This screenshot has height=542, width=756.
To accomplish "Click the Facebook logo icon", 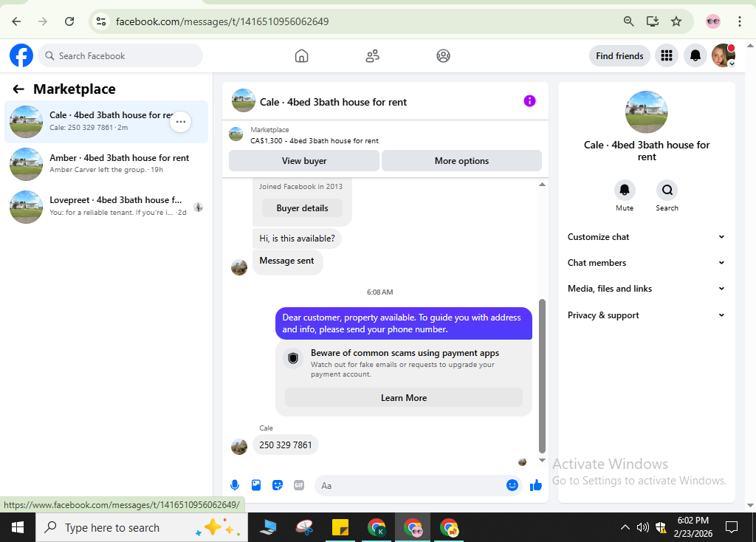I will [x=21, y=55].
